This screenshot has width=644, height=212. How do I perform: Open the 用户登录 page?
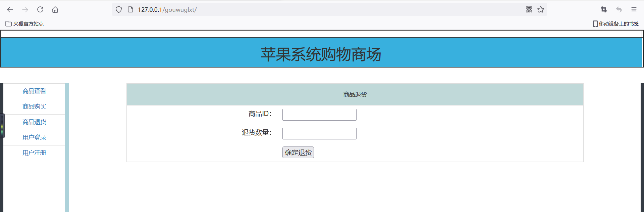click(x=34, y=137)
